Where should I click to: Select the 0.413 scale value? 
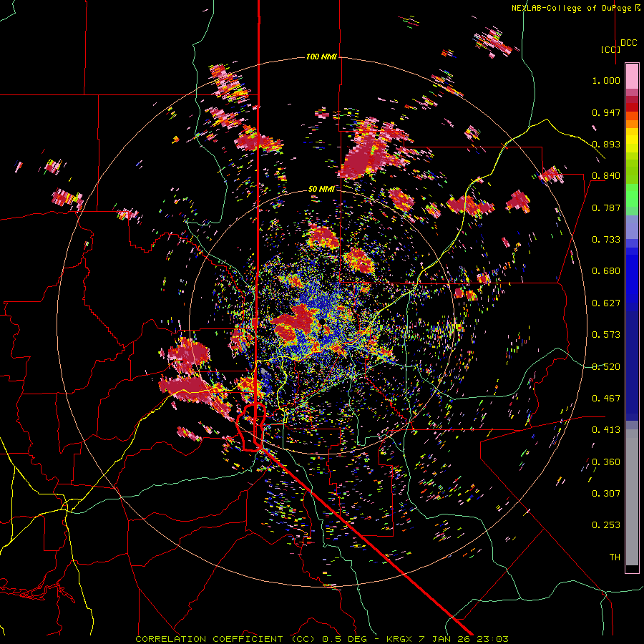point(606,430)
